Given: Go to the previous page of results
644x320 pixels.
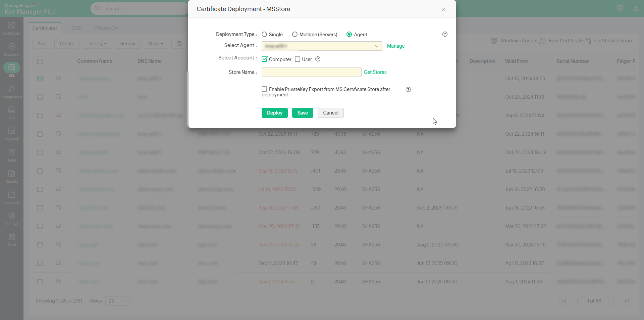Looking at the screenshot, I should (578, 301).
